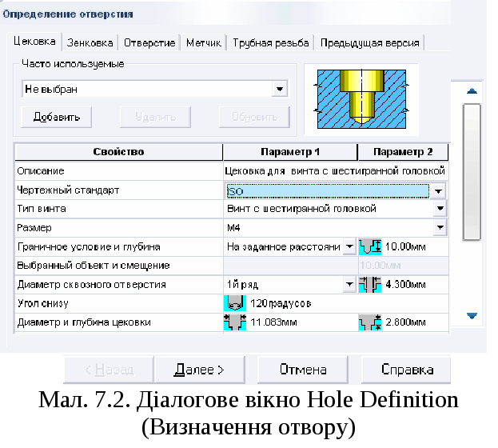Click the counterbore depth icon beside 2.800мм
Screen dimensions: 498x448
[x=370, y=322]
